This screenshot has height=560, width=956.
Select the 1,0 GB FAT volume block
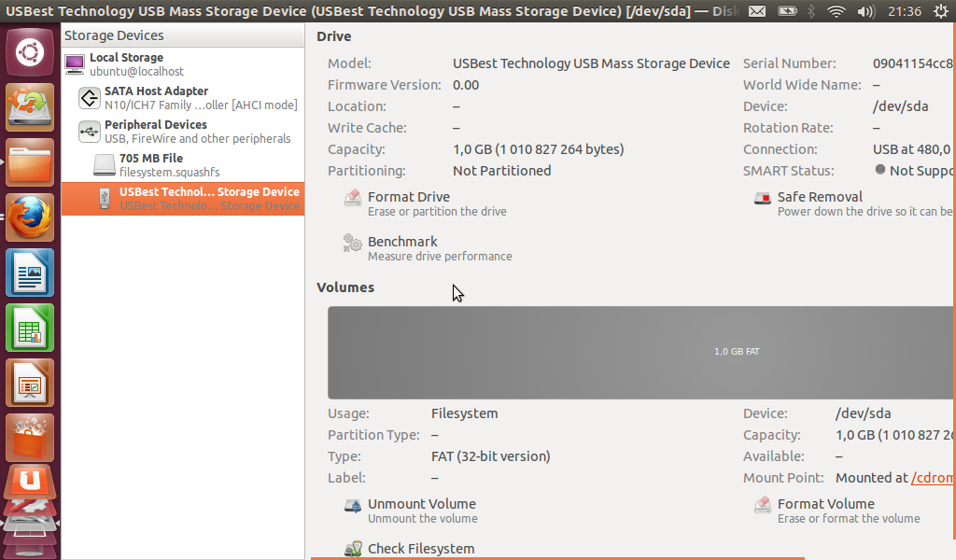pyautogui.click(x=641, y=352)
